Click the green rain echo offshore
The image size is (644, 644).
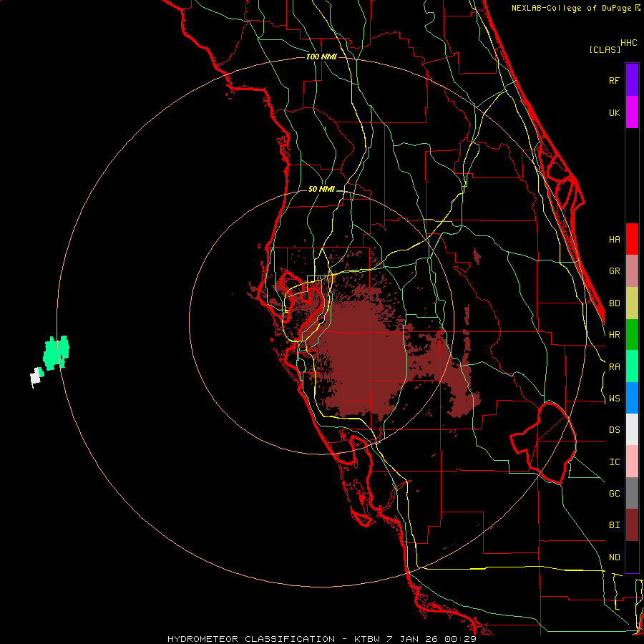57,353
